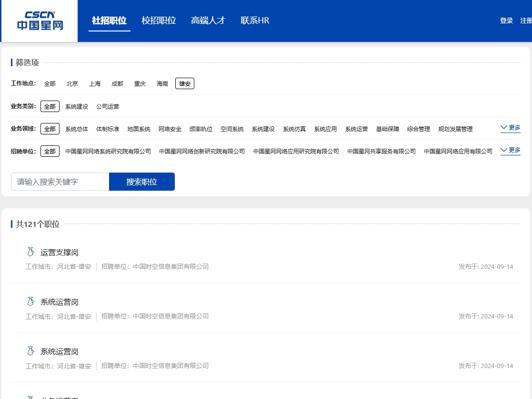Screen dimensions: 532x399
Task: Choose 系统建设 under 业务领域
Action: (263, 129)
